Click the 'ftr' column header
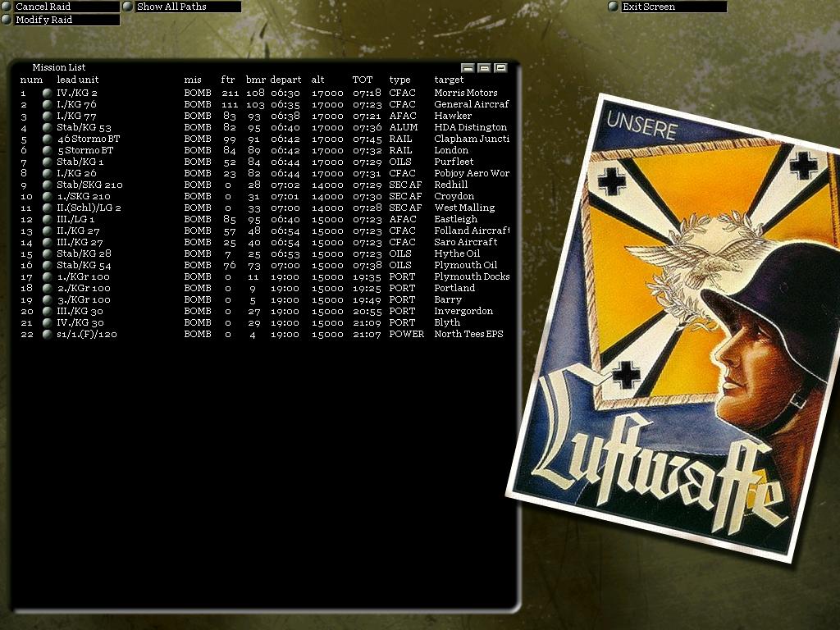 pos(228,80)
